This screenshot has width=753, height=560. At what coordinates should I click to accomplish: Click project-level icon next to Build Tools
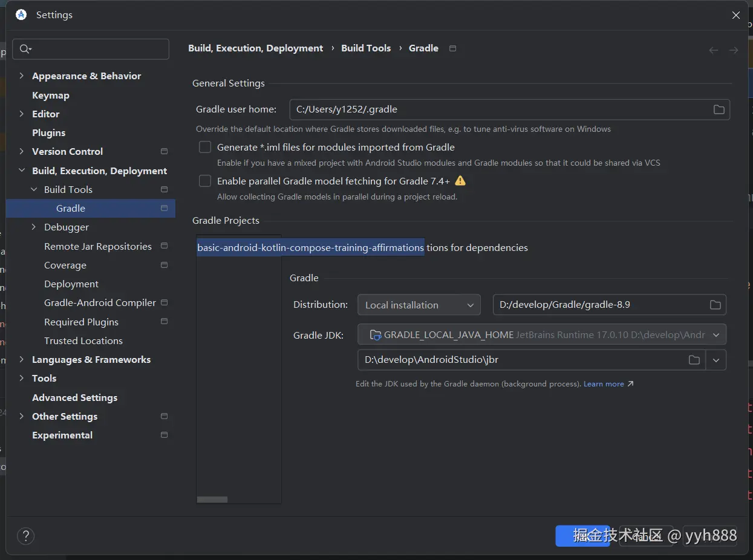coord(164,189)
